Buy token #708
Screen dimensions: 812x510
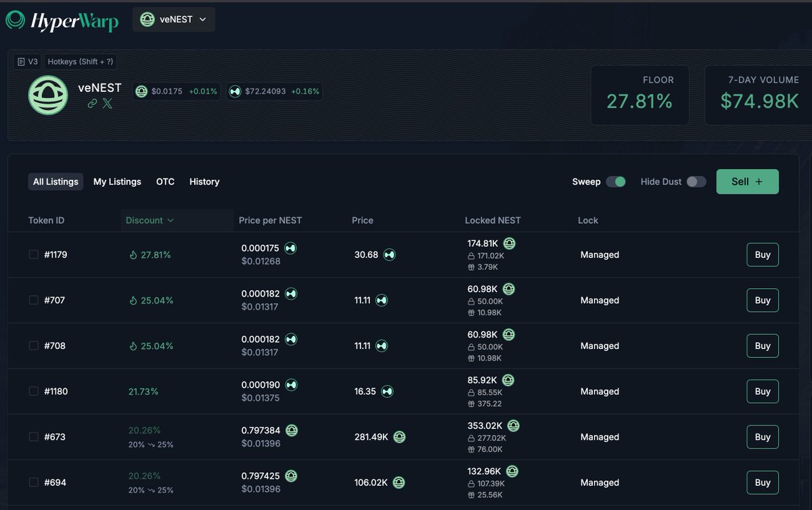(x=763, y=346)
